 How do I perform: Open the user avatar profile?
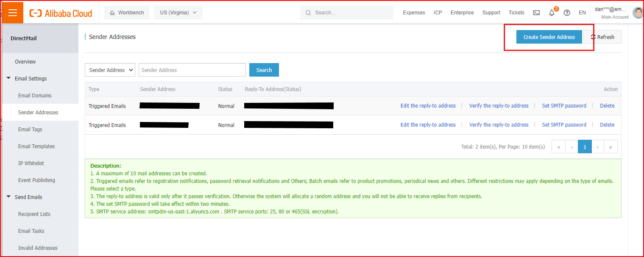pos(637,13)
